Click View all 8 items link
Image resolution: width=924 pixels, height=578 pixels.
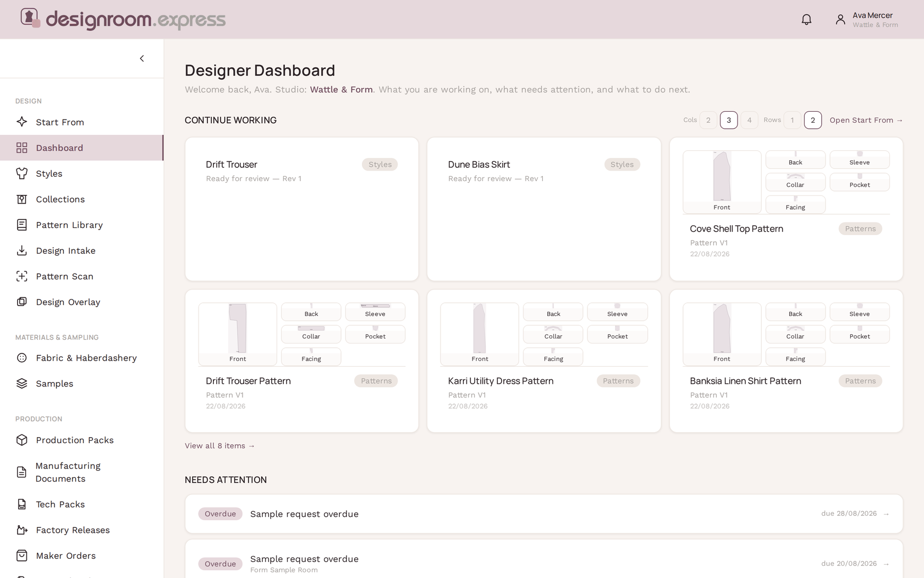(x=220, y=446)
